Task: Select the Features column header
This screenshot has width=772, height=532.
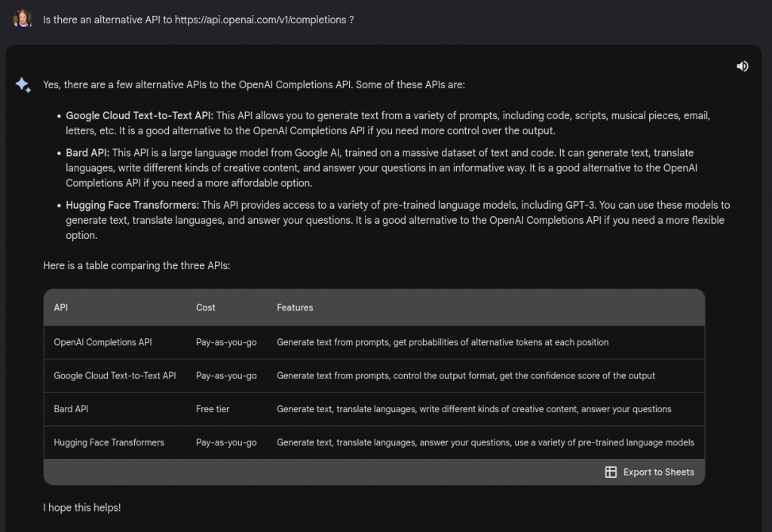Action: [295, 307]
